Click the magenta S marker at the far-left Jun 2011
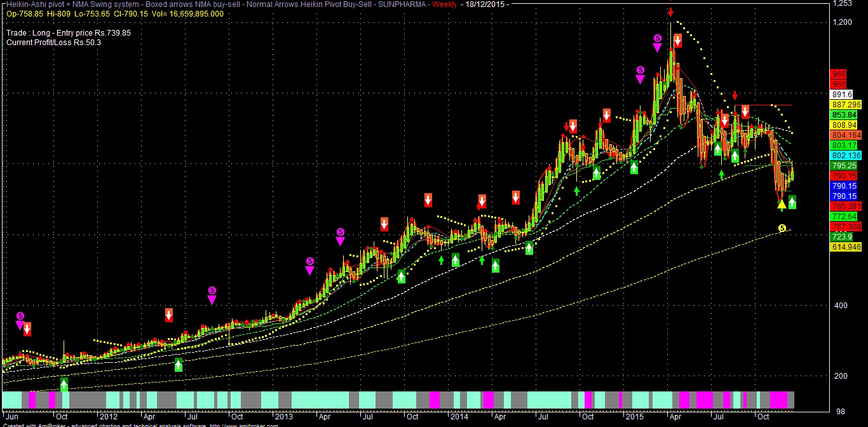This screenshot has height=427, width=868. coord(20,316)
